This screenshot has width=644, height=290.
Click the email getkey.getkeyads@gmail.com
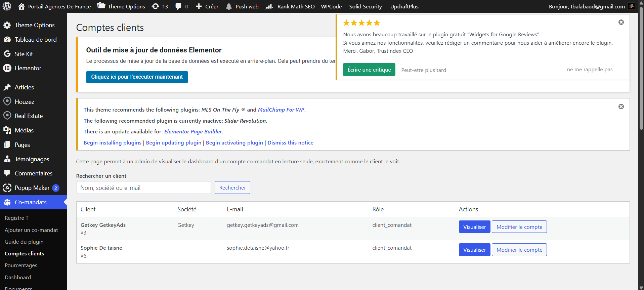point(263,225)
